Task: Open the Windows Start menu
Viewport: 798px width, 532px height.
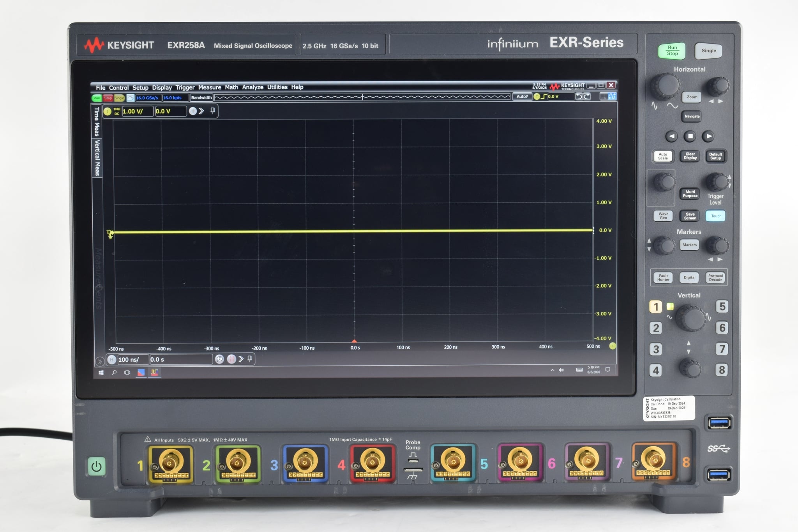Action: point(101,373)
